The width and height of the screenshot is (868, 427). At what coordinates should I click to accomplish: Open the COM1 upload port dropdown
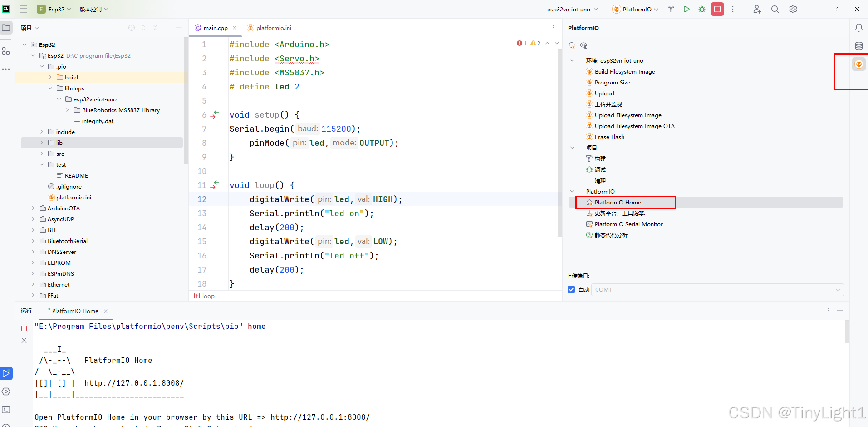[838, 289]
